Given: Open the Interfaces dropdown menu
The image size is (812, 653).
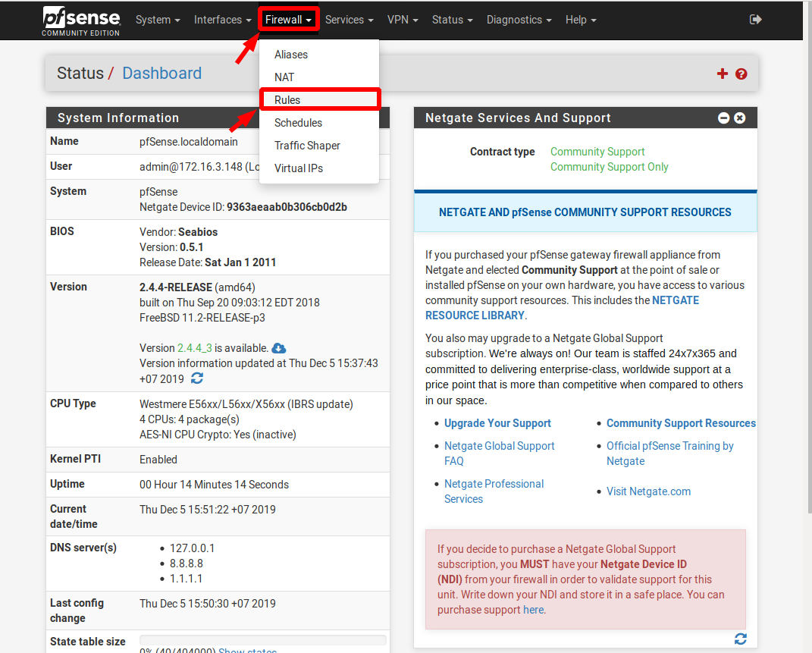Looking at the screenshot, I should tap(223, 20).
